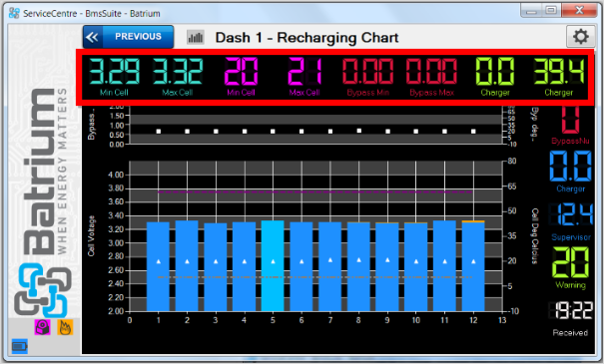Click the magenta cell monitor icon

coord(42,327)
